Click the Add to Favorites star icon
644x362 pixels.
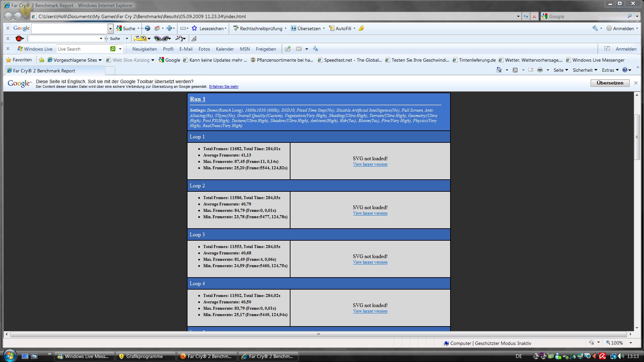click(x=42, y=60)
